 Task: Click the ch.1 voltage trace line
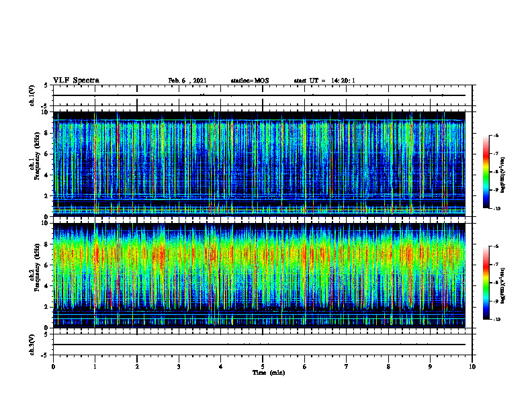pyautogui.click(x=259, y=95)
